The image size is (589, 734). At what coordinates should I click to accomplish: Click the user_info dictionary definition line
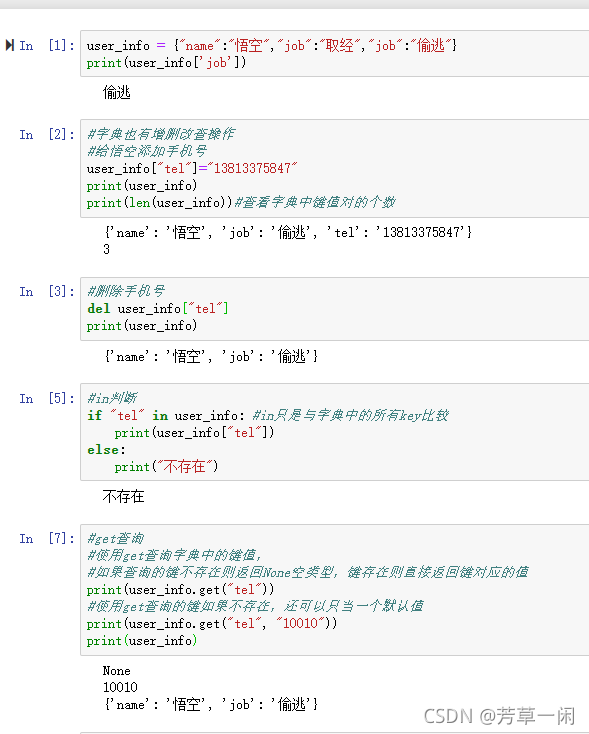(272, 45)
